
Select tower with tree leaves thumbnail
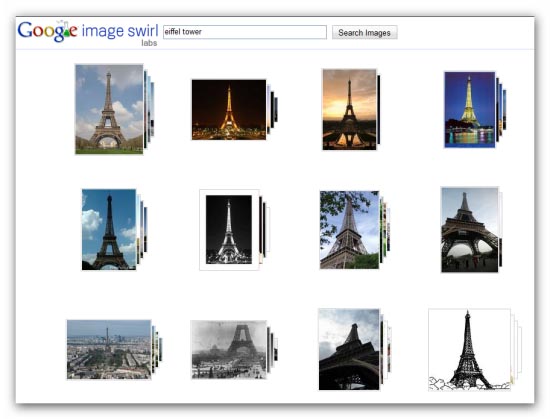349,230
